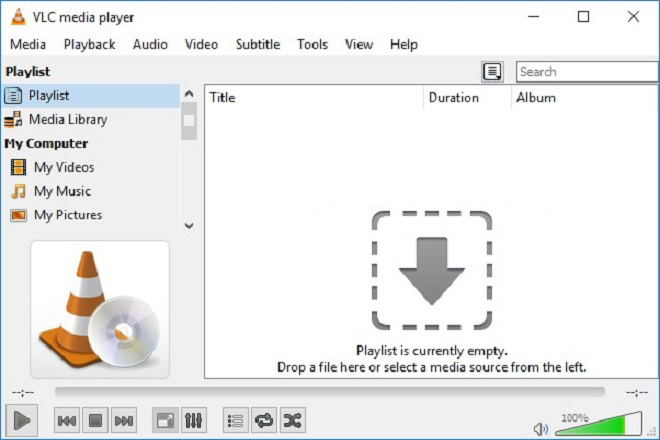Click sidebar scrollbar up arrow

pos(189,93)
